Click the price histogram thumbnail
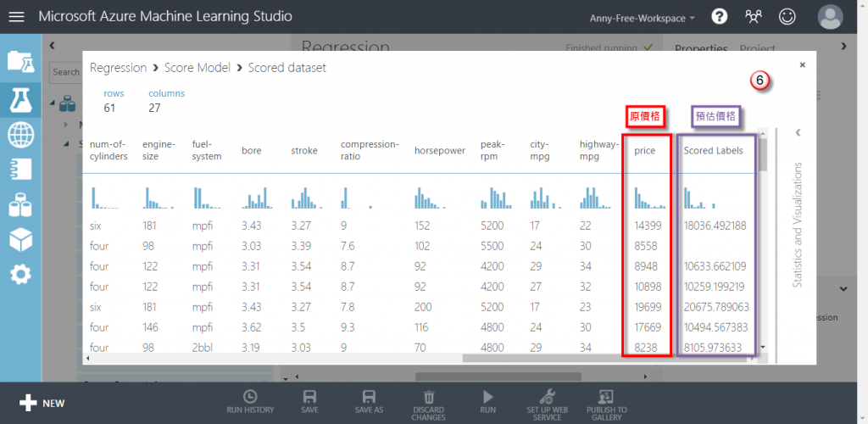This screenshot has height=424, width=868. coord(650,198)
